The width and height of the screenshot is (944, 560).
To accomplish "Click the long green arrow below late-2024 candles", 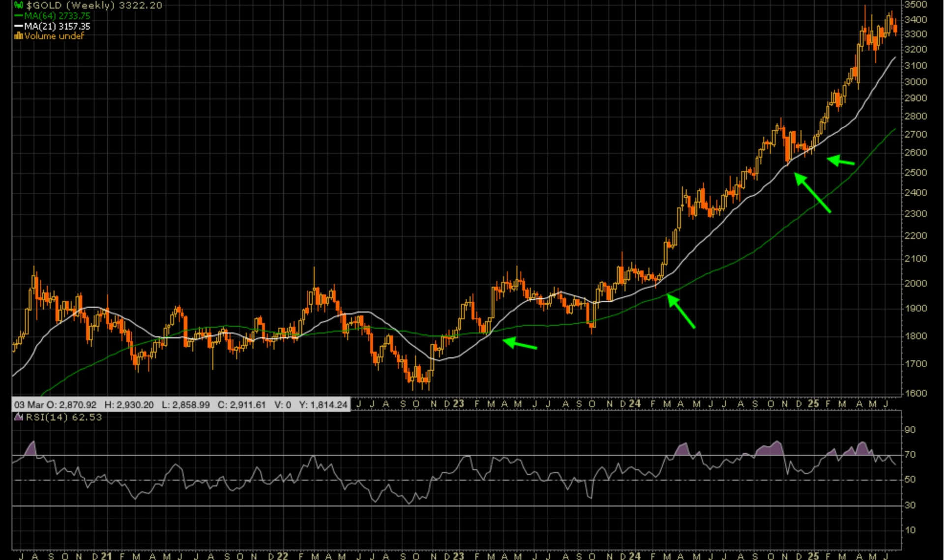I will tap(812, 193).
